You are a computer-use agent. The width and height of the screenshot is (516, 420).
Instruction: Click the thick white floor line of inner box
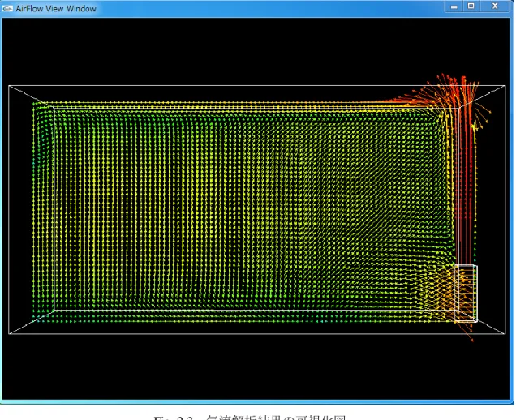pyautogui.click(x=255, y=311)
